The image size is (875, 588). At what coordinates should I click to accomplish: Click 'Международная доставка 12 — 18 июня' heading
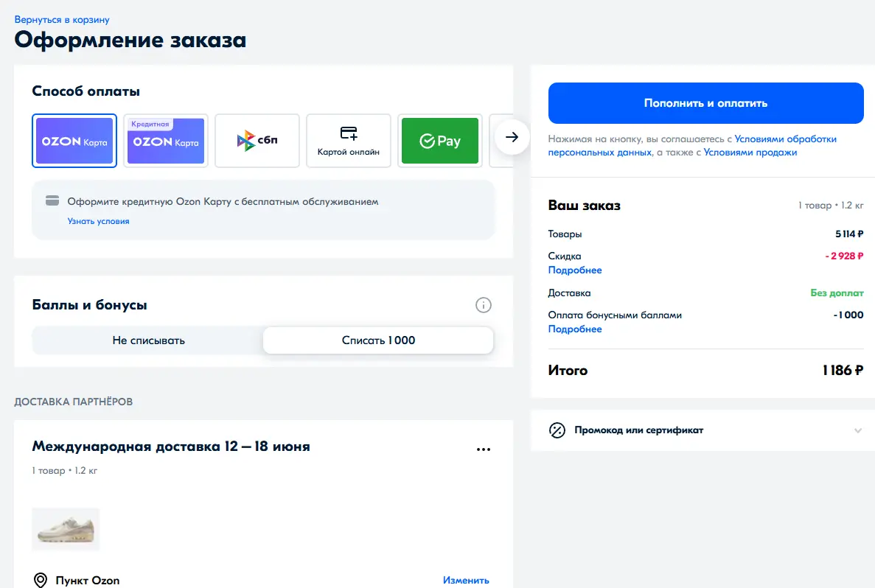tap(171, 447)
